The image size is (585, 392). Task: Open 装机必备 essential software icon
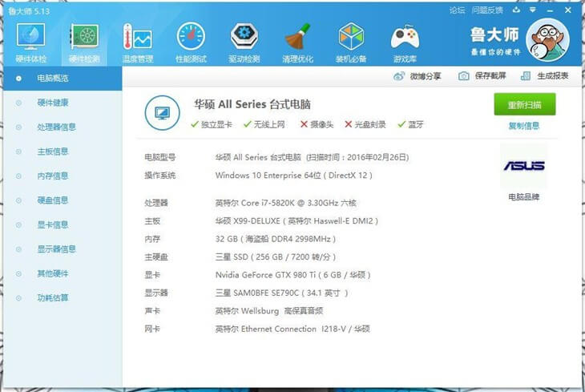click(x=351, y=42)
